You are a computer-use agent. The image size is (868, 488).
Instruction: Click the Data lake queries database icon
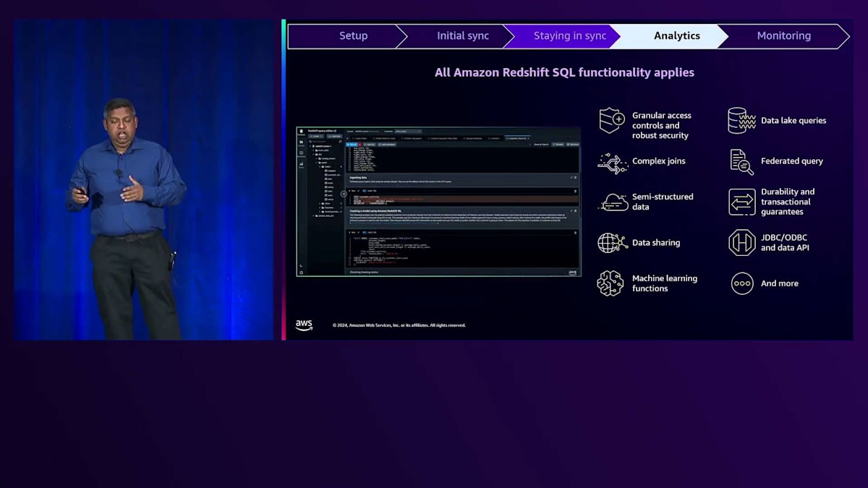pyautogui.click(x=741, y=121)
